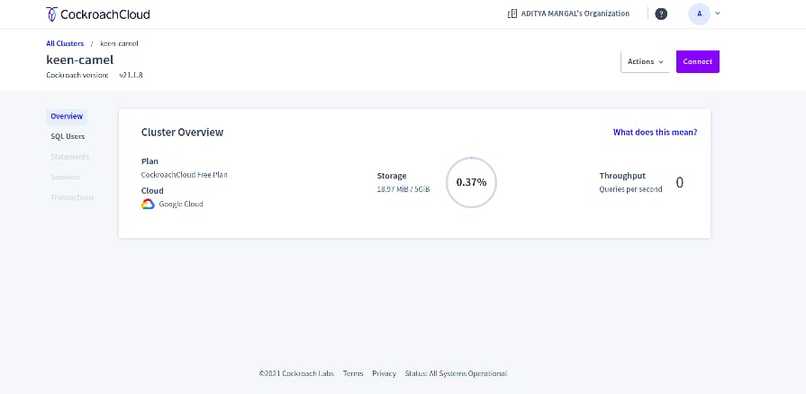Image resolution: width=806 pixels, height=394 pixels.
Task: Select the Overview sidebar tab
Action: click(x=66, y=116)
